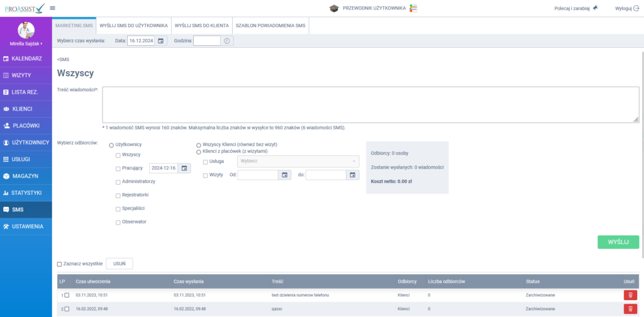This screenshot has width=644, height=317.
Task: Switch to Szablon Powiadomienia SMS tab
Action: pos(270,26)
